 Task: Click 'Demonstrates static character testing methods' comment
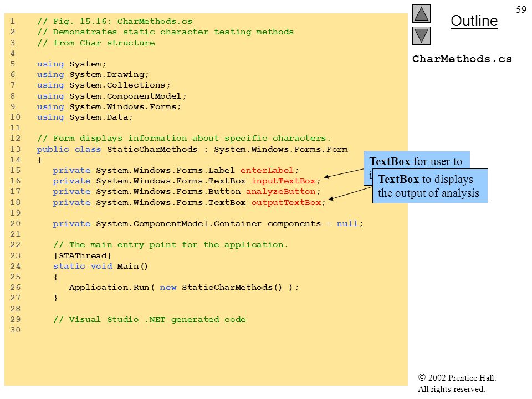pyautogui.click(x=166, y=32)
